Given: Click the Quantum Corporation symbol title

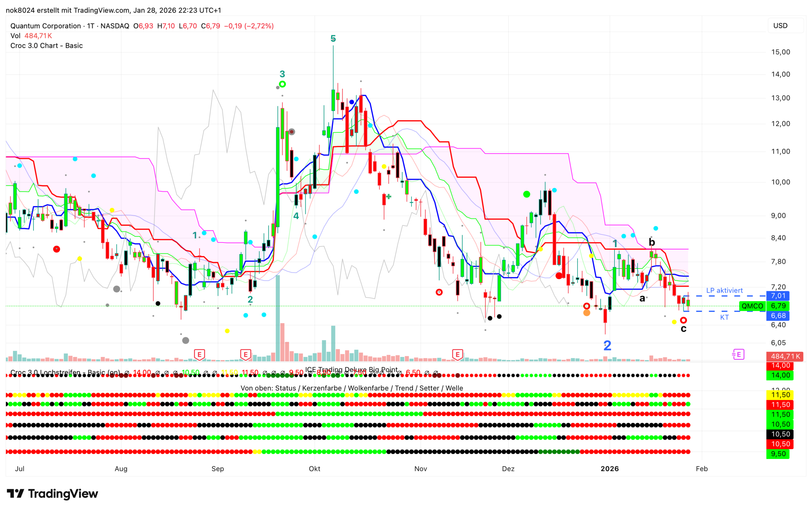Looking at the screenshot, I should 45,26.
